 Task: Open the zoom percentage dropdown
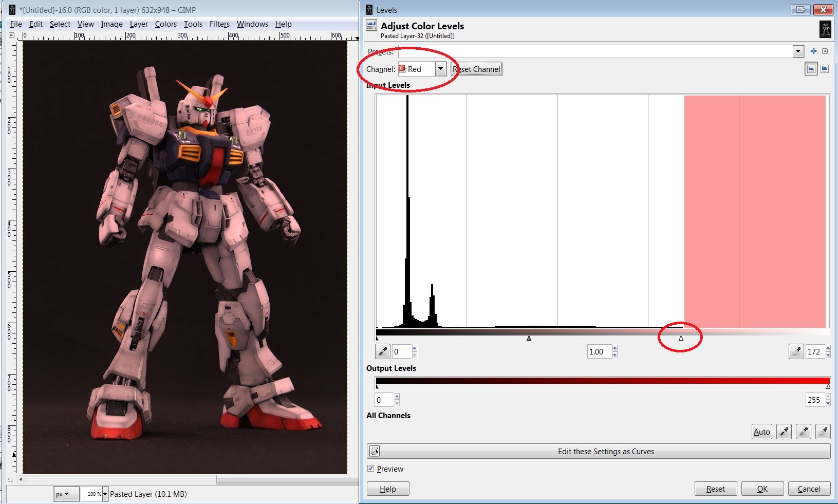tap(105, 494)
